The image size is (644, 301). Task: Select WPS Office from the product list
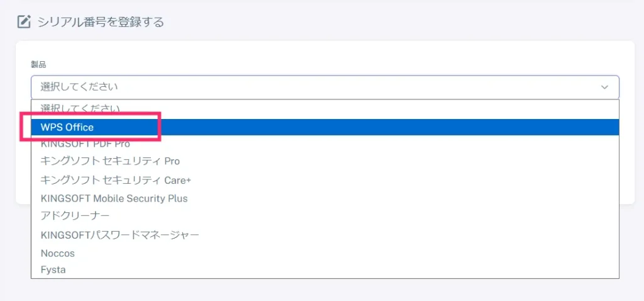[x=67, y=127]
